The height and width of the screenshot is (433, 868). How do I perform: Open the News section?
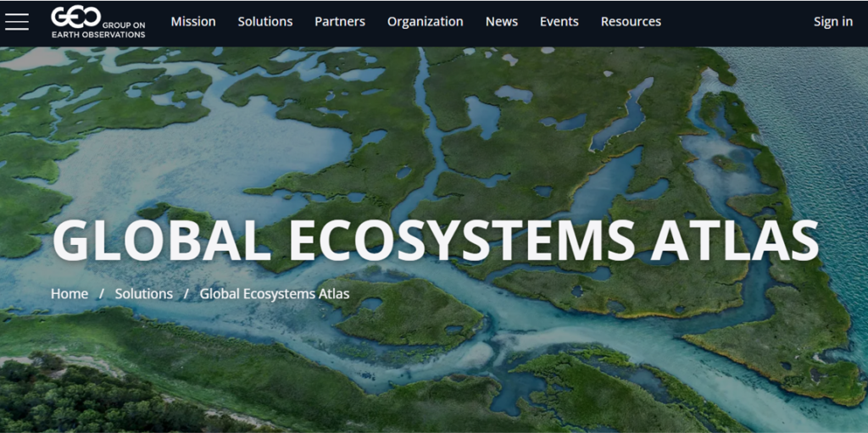pos(502,21)
